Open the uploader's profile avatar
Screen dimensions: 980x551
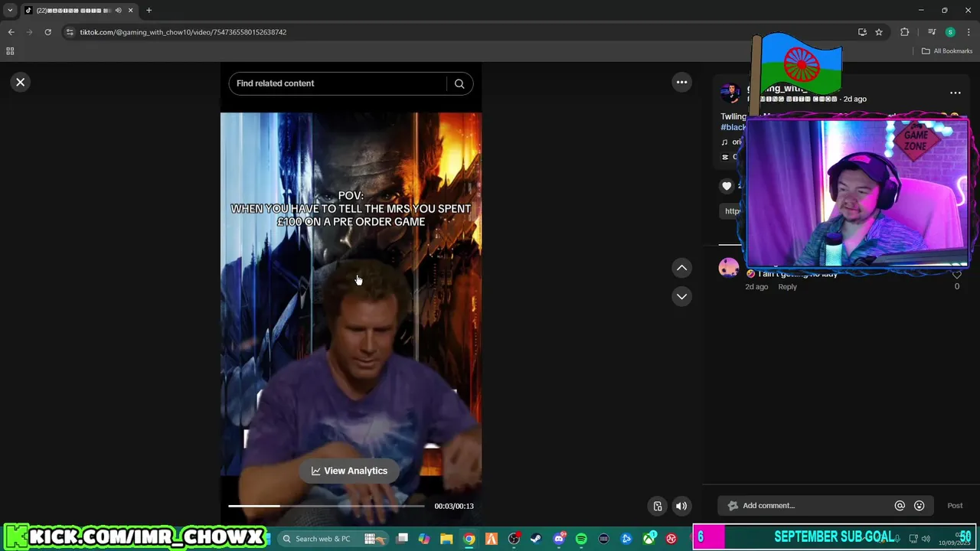pyautogui.click(x=730, y=93)
